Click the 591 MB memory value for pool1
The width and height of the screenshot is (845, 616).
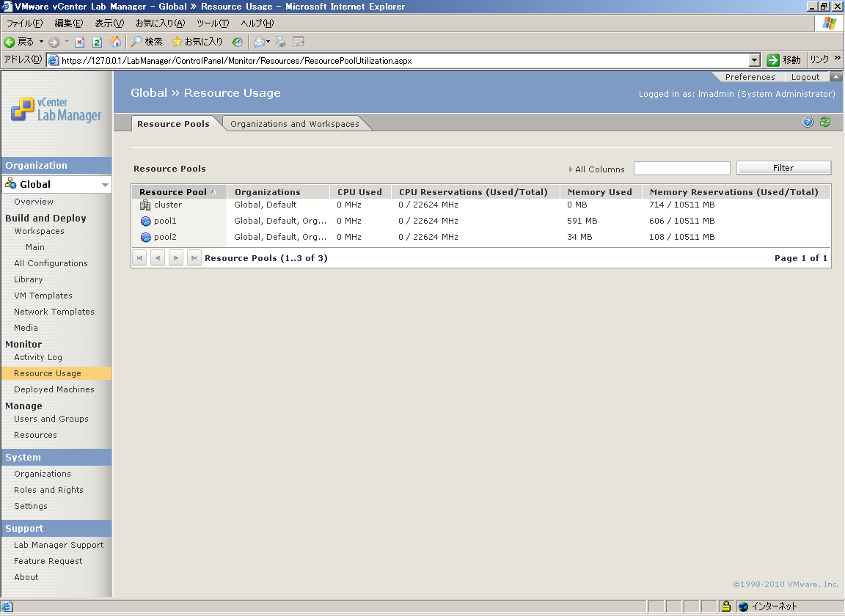582,221
